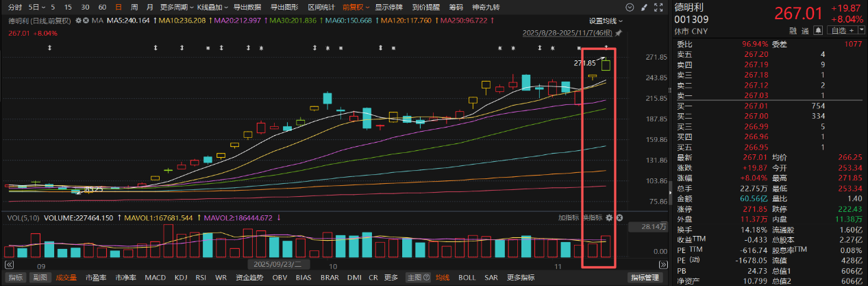The image size is (868, 286).
Task: Toggle 筹码 chip distribution panel
Action: pos(456,7)
